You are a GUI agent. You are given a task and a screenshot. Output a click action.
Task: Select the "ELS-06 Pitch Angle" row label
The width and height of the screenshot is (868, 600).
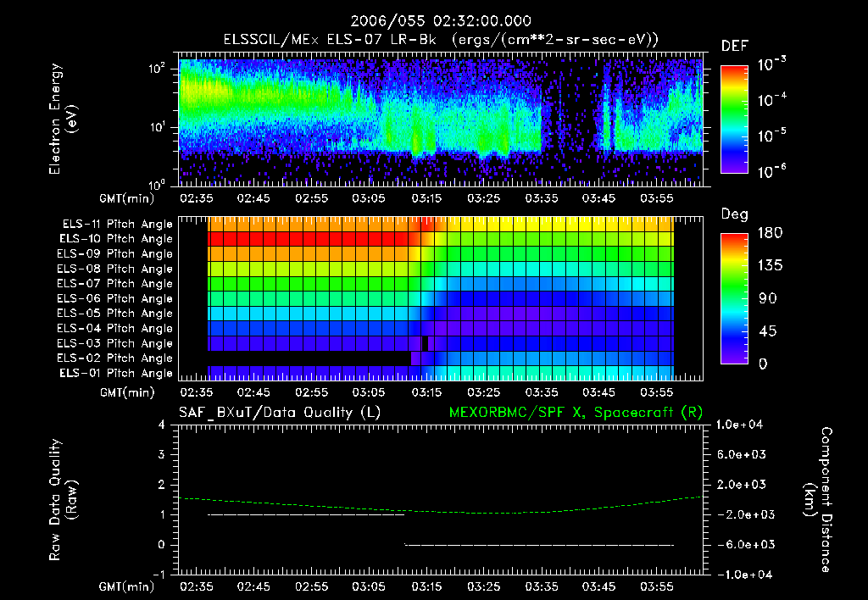tap(114, 298)
